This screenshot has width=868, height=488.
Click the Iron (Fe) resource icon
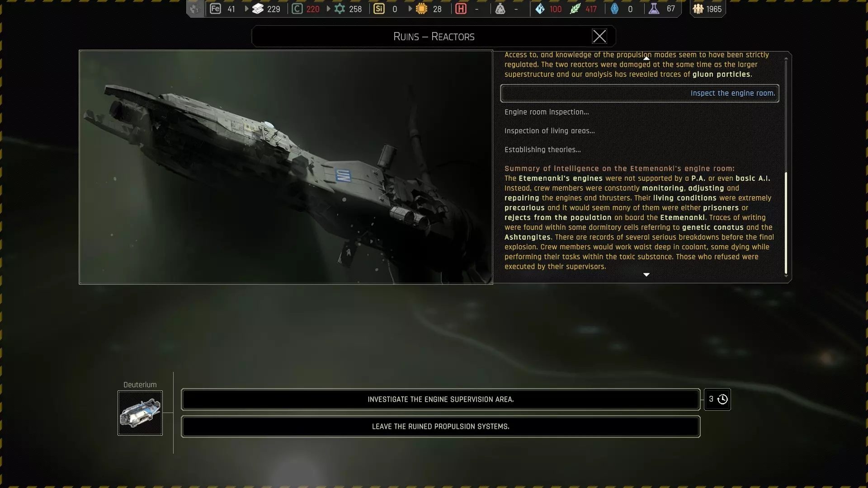pyautogui.click(x=215, y=9)
